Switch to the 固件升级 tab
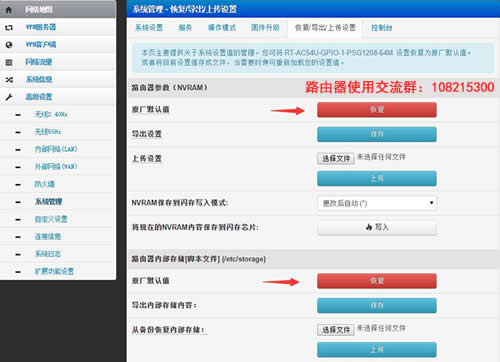 coord(265,28)
